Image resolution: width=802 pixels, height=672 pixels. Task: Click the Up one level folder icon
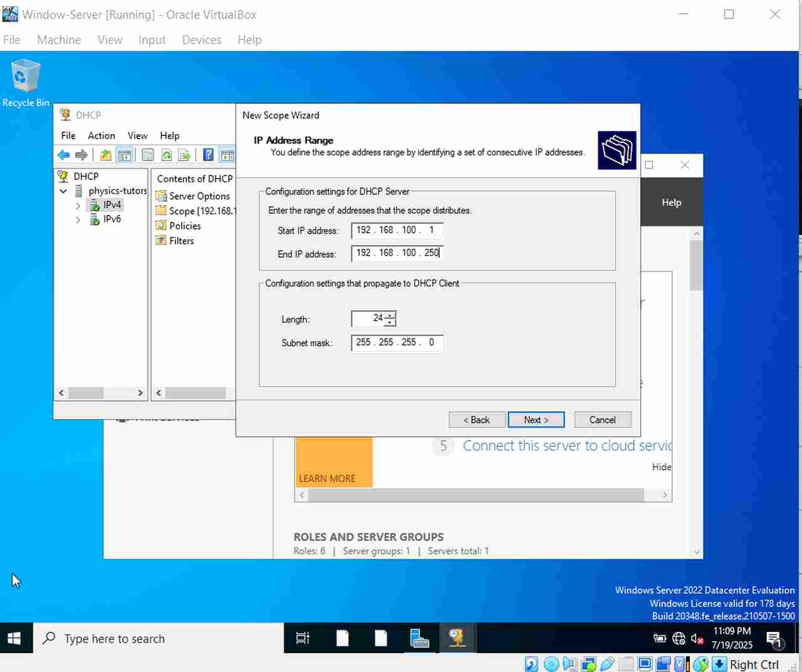click(x=106, y=155)
